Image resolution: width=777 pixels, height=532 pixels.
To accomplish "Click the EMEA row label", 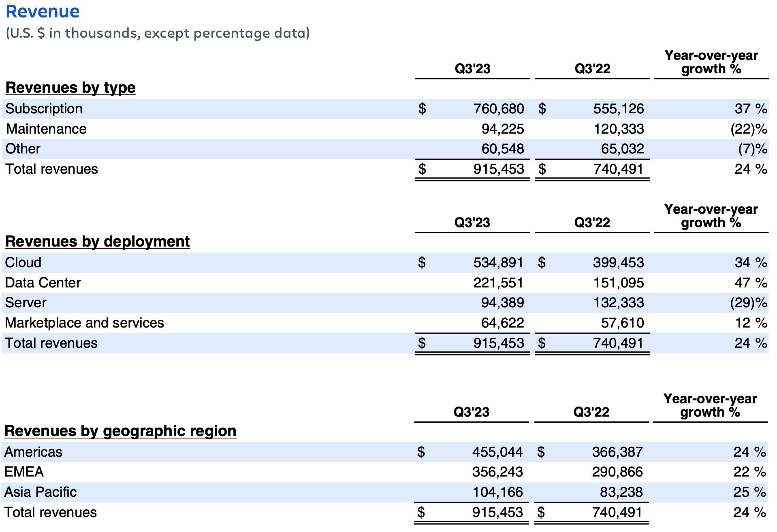I will coord(24,472).
